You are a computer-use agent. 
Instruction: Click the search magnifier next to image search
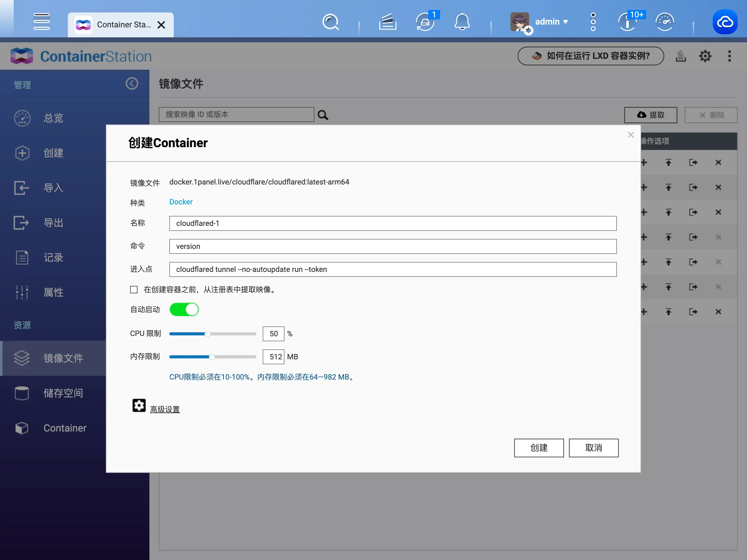[x=323, y=115]
